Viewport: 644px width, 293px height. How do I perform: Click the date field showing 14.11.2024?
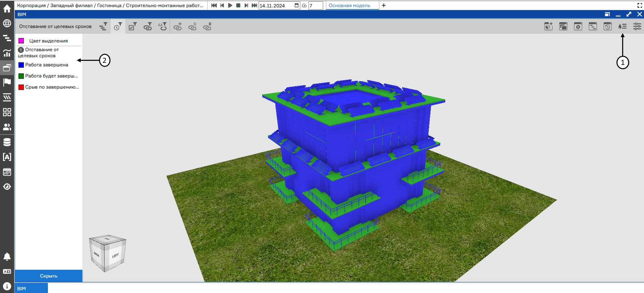(x=279, y=5)
